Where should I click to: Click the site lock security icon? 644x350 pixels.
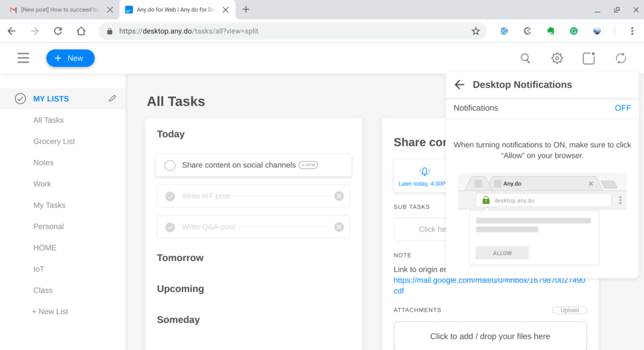(109, 31)
